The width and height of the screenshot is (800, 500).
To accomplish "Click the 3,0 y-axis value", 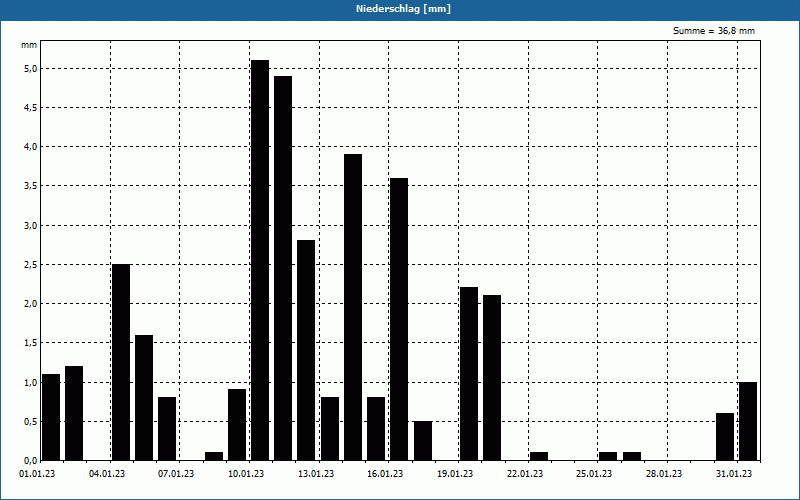I will (31, 225).
